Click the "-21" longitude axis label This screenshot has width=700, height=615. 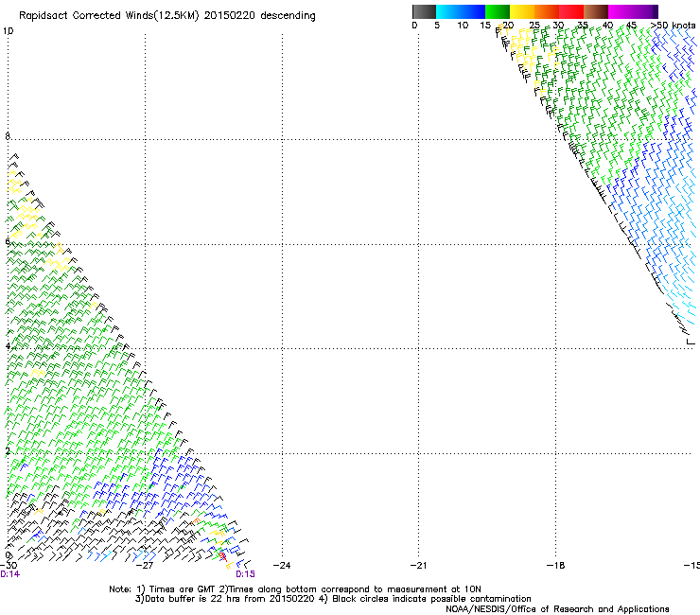(419, 565)
